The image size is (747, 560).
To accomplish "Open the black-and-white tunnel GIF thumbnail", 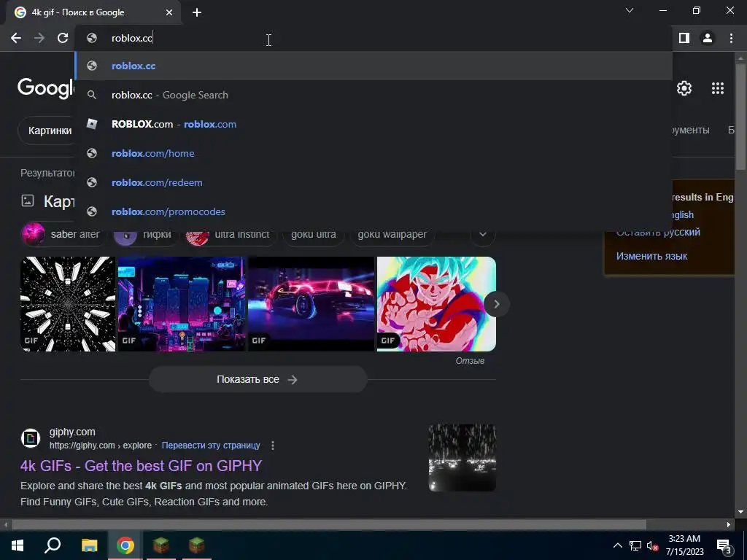I will tap(68, 304).
